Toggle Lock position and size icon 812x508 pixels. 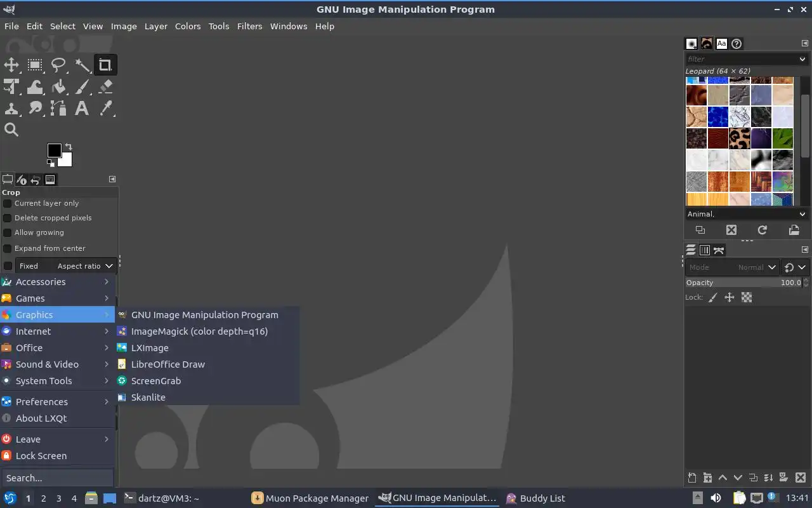[730, 297]
